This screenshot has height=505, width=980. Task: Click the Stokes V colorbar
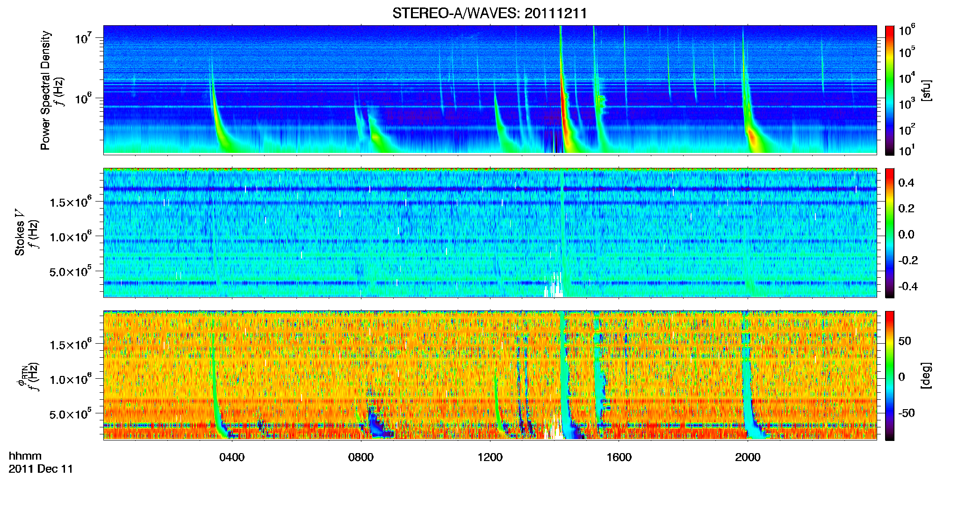click(x=890, y=233)
